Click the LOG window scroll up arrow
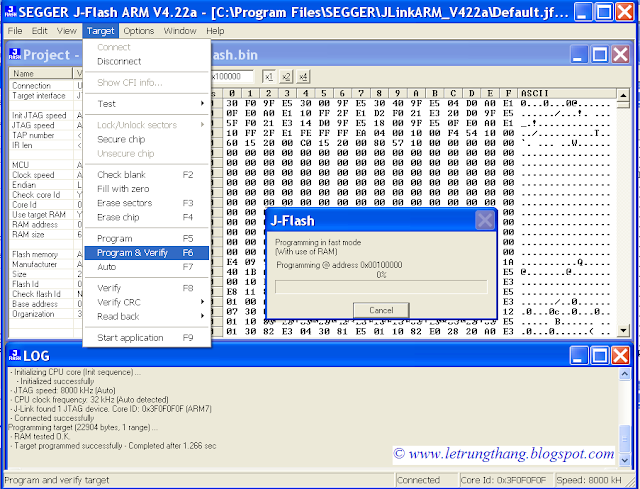The width and height of the screenshot is (640, 489). click(x=624, y=374)
